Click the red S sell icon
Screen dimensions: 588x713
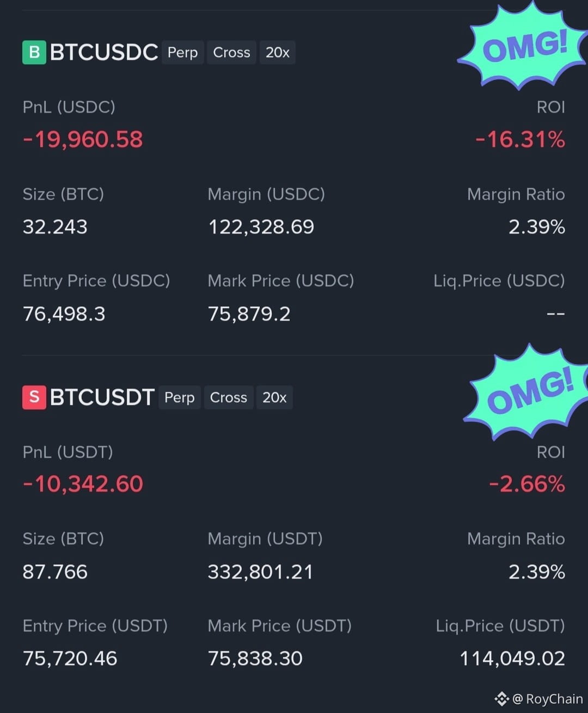point(34,397)
